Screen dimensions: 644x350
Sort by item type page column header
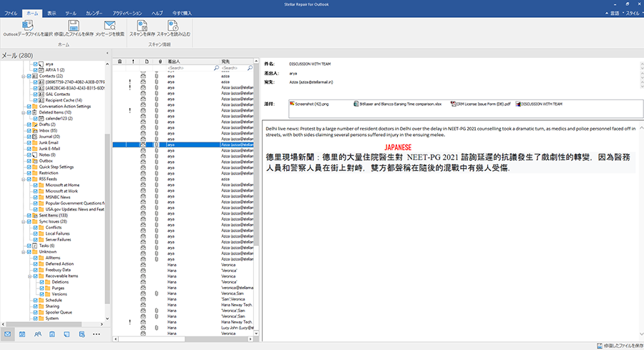coord(147,62)
